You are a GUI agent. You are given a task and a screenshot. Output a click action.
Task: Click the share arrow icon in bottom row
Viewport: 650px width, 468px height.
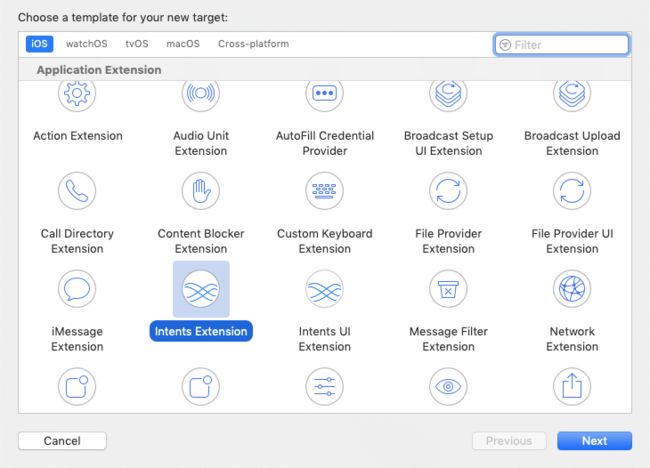[x=572, y=387]
